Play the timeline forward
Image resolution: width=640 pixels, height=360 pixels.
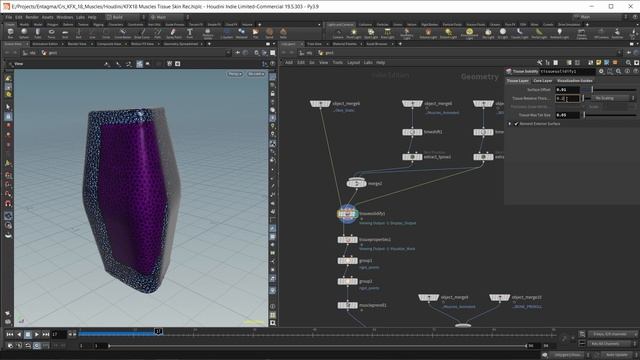[x=37, y=334]
